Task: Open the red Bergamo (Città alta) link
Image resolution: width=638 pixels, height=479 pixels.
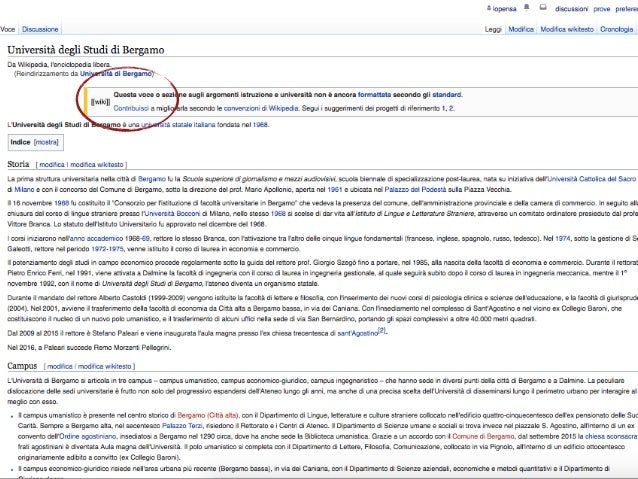Action: point(208,415)
